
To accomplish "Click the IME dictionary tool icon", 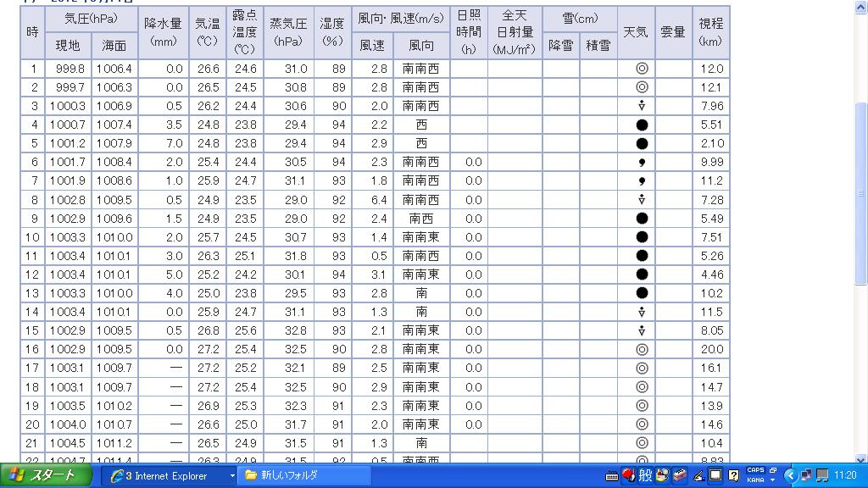I will pos(680,475).
